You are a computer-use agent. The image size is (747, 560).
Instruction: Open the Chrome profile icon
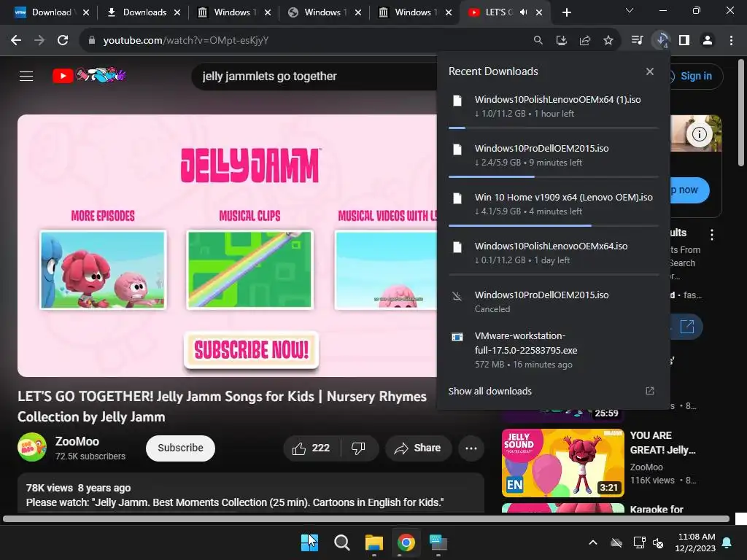coord(708,41)
